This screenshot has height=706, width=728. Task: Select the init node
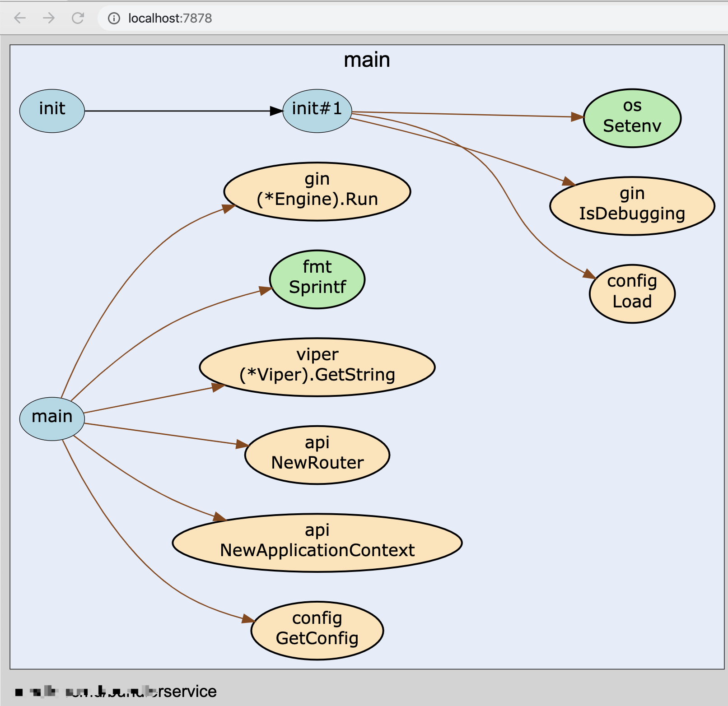point(52,111)
